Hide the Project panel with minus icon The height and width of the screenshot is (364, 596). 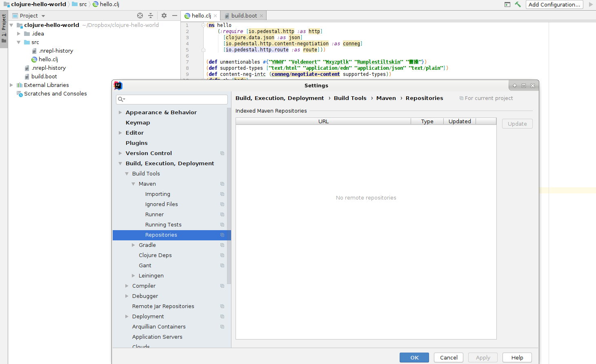(175, 16)
